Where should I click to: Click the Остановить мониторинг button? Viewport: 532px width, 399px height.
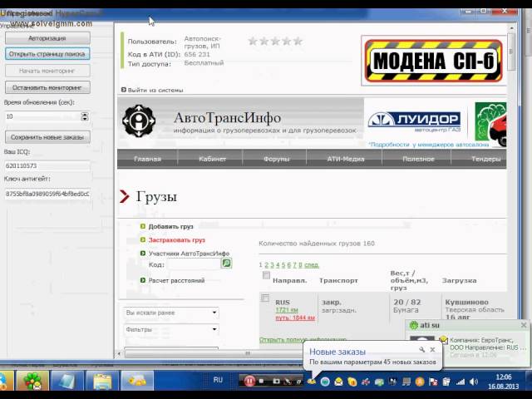[47, 87]
